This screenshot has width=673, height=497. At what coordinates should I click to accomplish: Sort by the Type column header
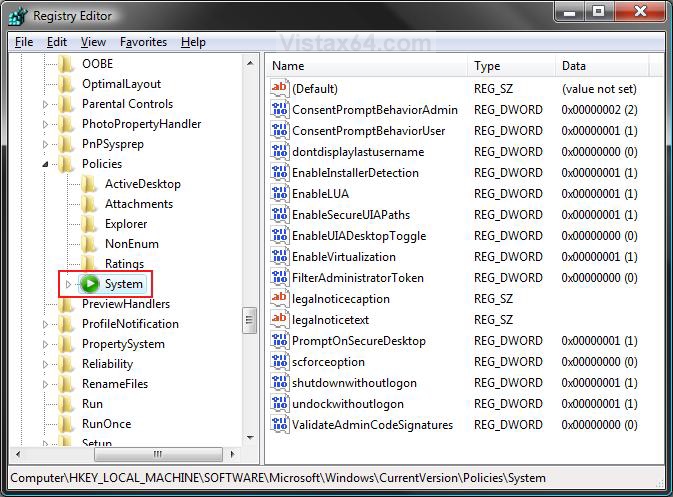click(x=512, y=66)
